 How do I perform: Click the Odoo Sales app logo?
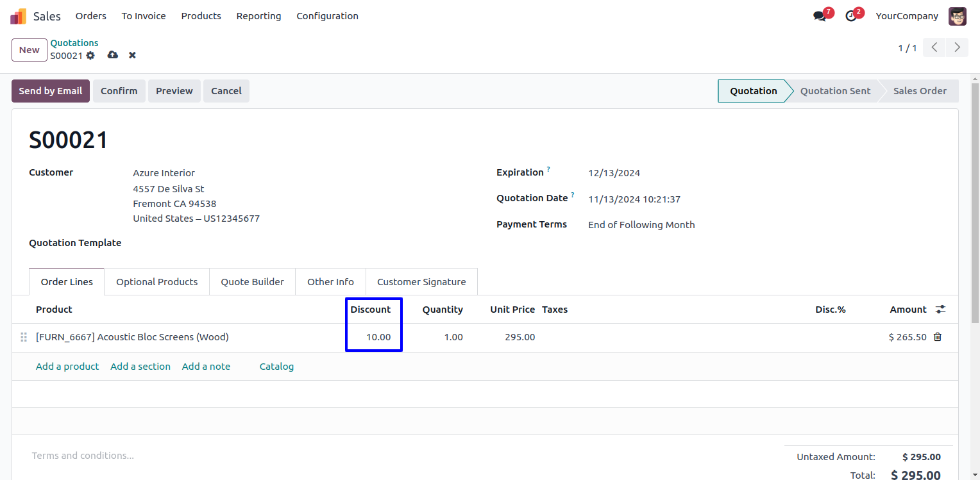[19, 16]
